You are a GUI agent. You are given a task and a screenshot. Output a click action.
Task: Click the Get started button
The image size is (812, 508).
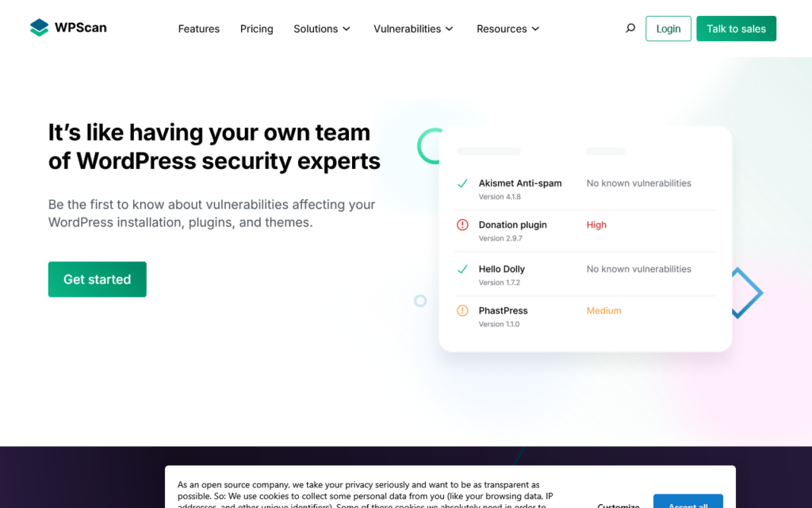(98, 279)
